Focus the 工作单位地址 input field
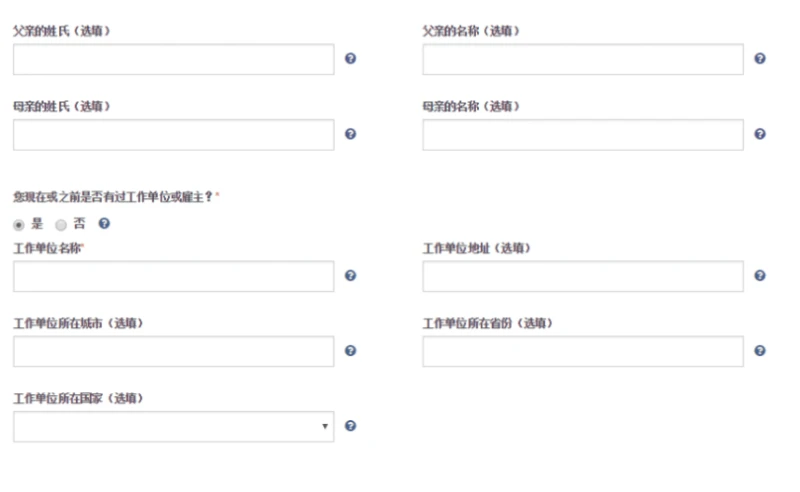 583,276
